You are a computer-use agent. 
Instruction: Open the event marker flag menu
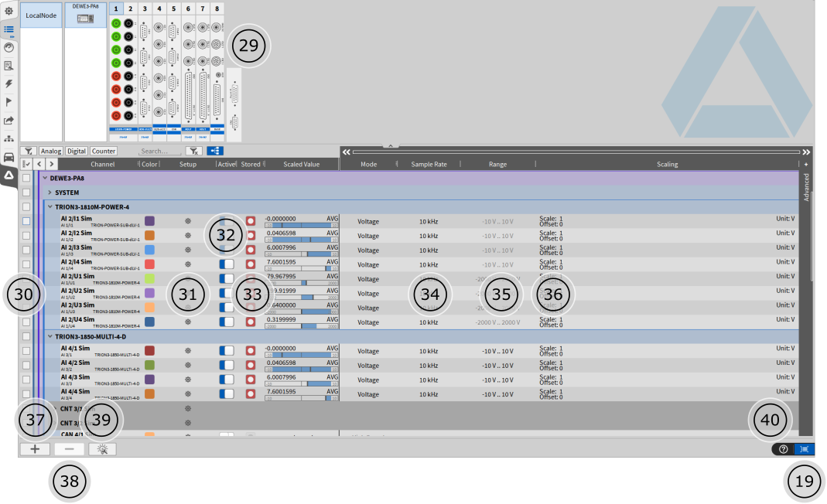(9, 102)
